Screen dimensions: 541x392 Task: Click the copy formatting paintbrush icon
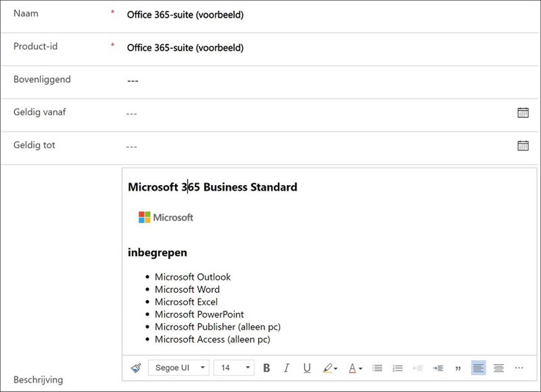136,368
